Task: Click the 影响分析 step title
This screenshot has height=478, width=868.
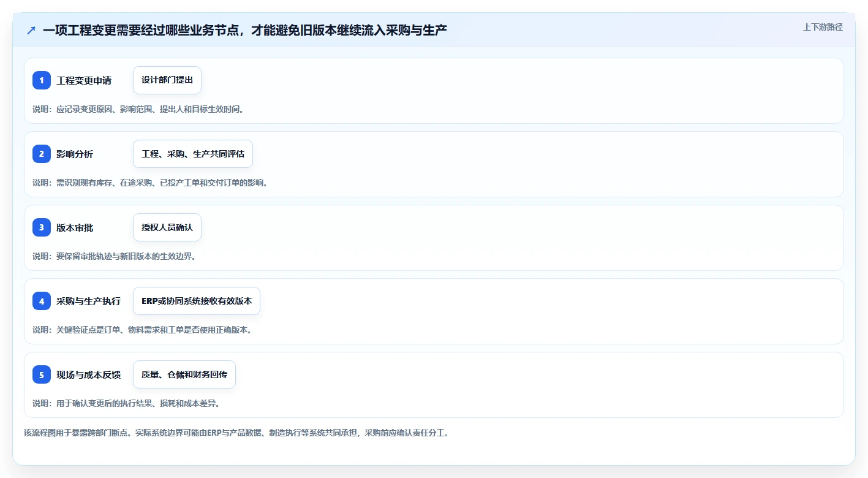Action: [75, 154]
